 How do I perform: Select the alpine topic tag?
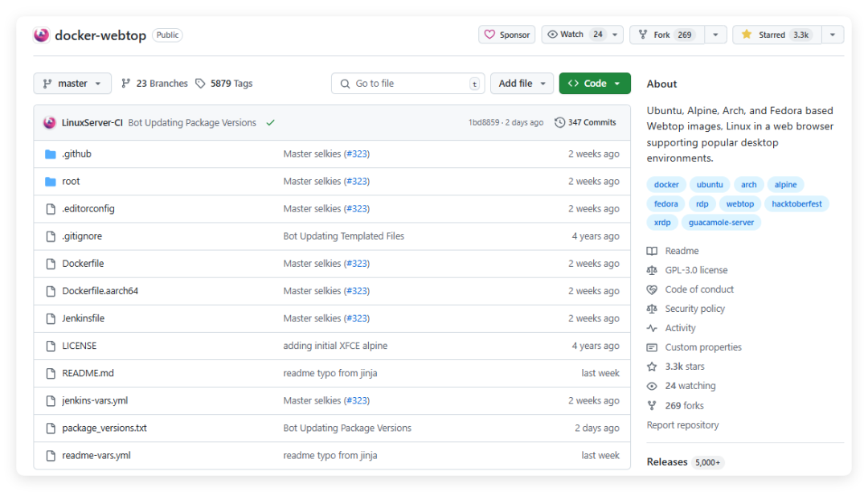785,185
